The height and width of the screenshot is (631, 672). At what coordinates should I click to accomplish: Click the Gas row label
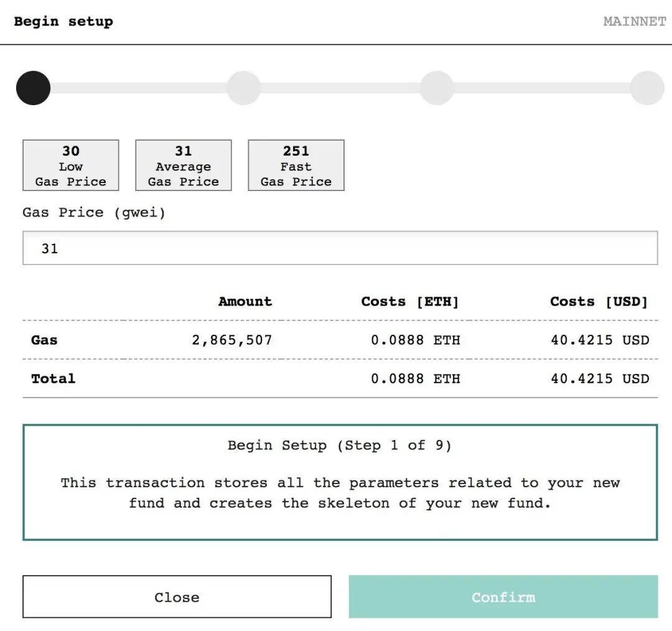tap(44, 340)
